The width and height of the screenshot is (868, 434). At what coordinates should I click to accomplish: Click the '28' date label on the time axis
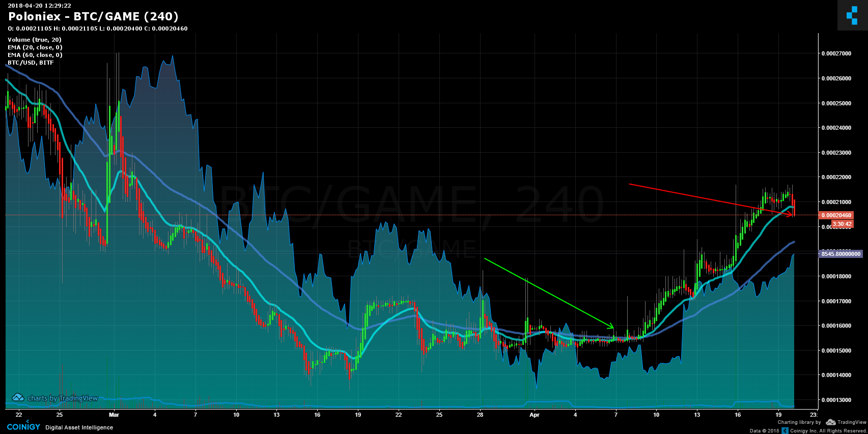pyautogui.click(x=480, y=415)
